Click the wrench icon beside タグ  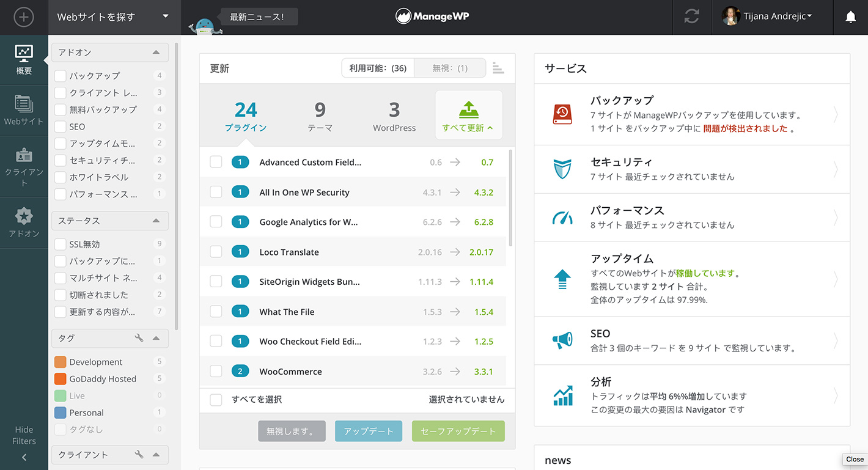[x=139, y=338]
